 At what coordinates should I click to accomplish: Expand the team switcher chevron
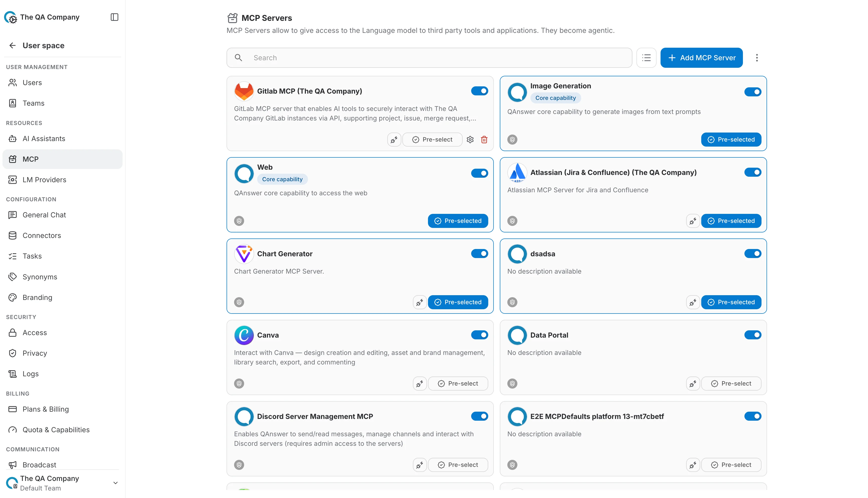point(115,483)
